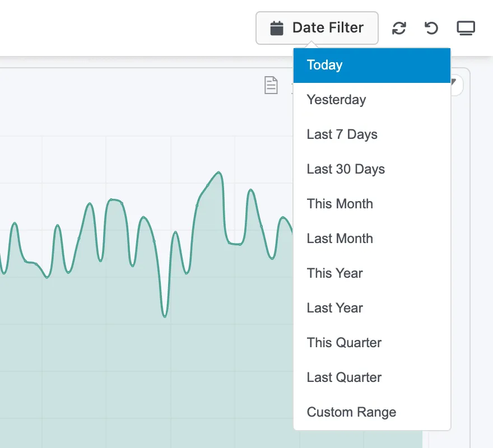
Task: Open Custom Range date option
Action: tap(372, 412)
